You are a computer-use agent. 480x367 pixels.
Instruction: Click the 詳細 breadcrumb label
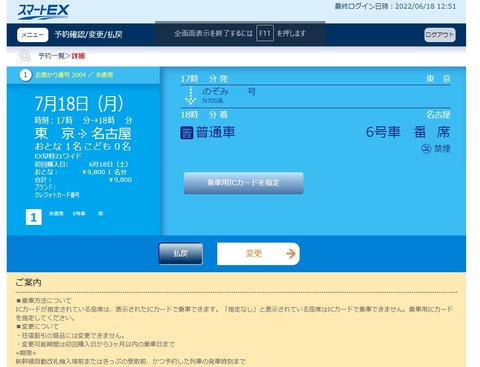point(78,56)
